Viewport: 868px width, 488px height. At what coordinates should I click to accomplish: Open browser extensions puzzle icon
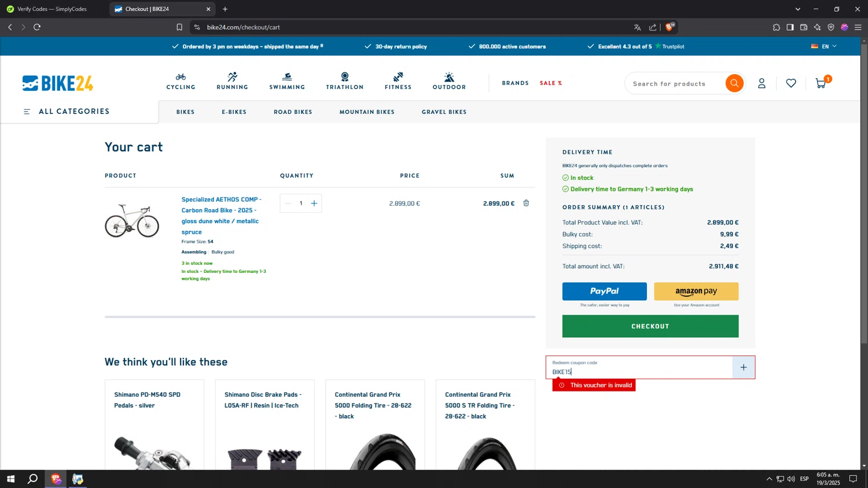click(x=777, y=27)
